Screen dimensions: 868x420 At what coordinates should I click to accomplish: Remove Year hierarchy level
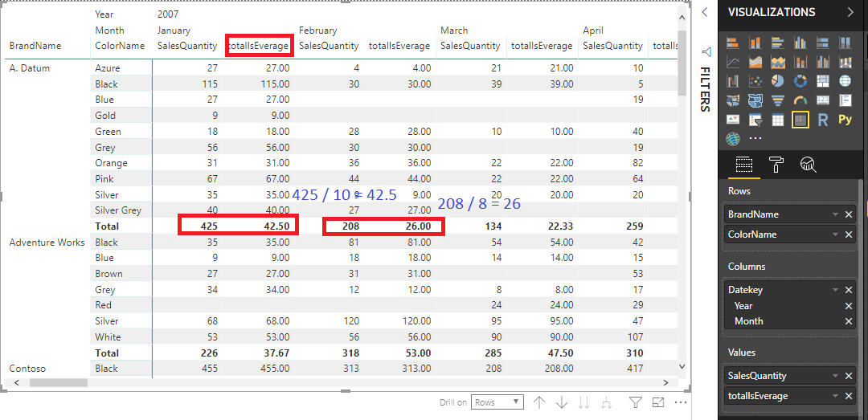[849, 305]
